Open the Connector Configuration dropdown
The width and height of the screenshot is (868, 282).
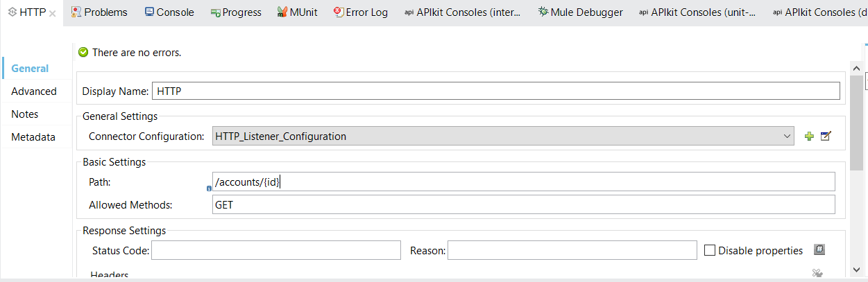(x=787, y=136)
